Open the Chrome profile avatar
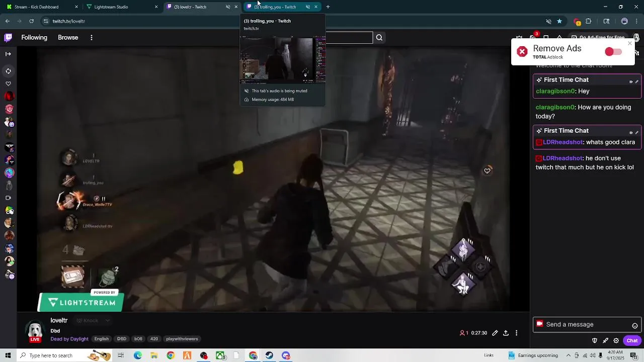This screenshot has height=362, width=644. [624, 22]
